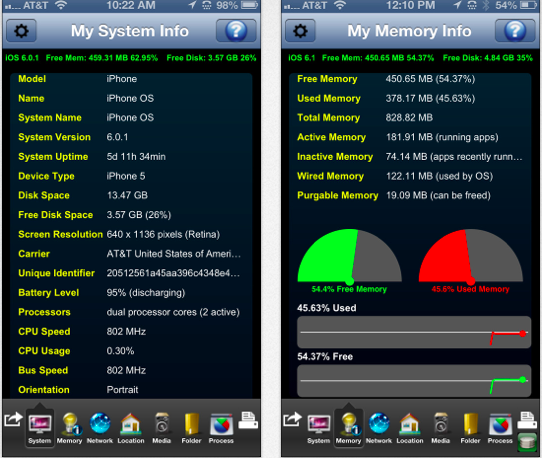This screenshot has width=542, height=458.
Task: Tap the 45.63% Used history graph
Action: (414, 332)
